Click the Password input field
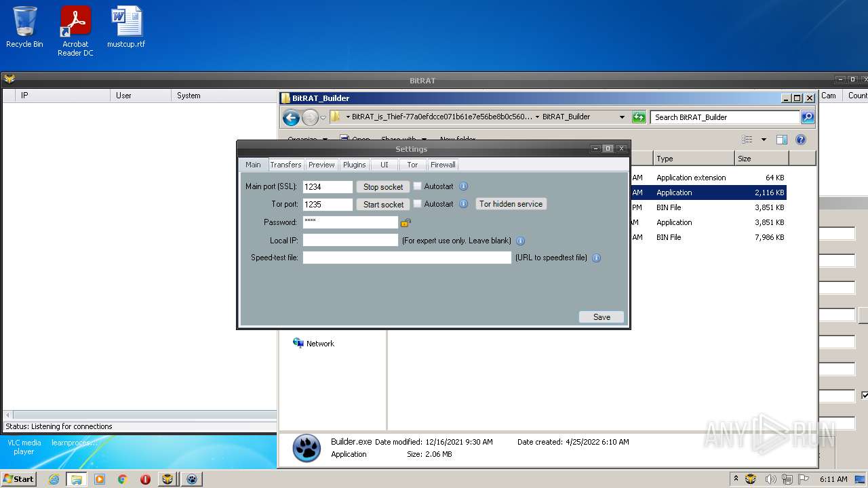 (350, 222)
